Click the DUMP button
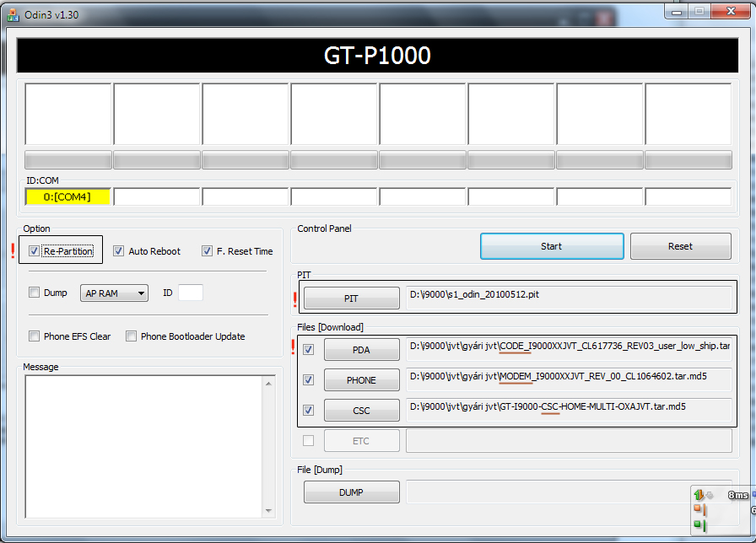The height and width of the screenshot is (543, 756). pos(352,492)
